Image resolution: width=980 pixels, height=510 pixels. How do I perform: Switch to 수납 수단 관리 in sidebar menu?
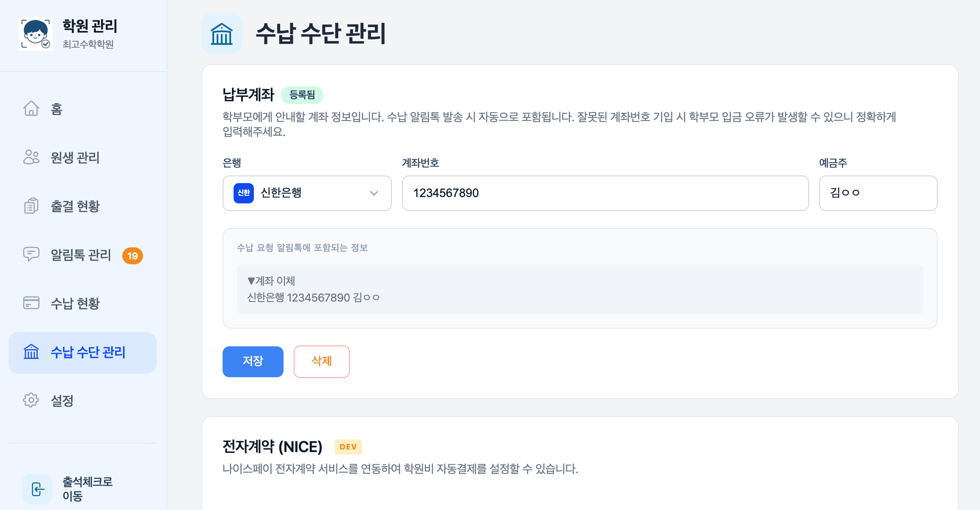tap(88, 352)
